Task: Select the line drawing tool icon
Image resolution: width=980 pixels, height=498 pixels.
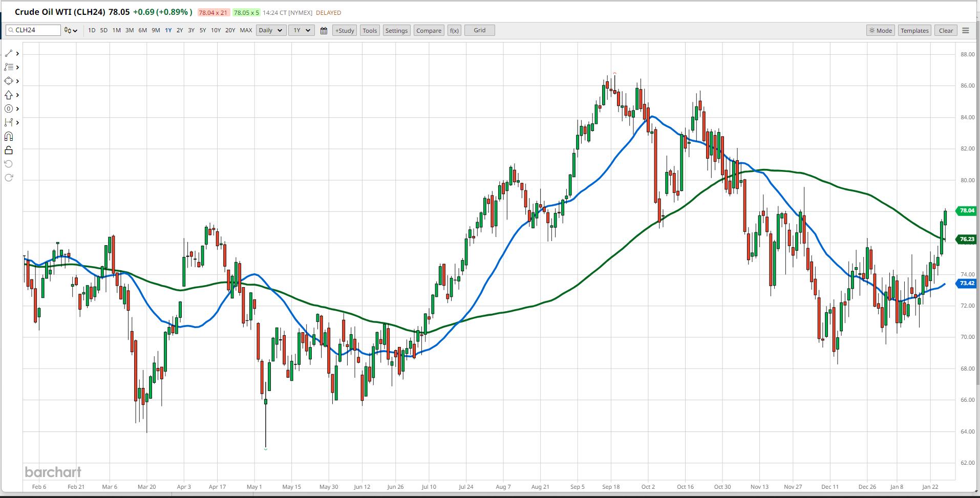Action: point(9,54)
